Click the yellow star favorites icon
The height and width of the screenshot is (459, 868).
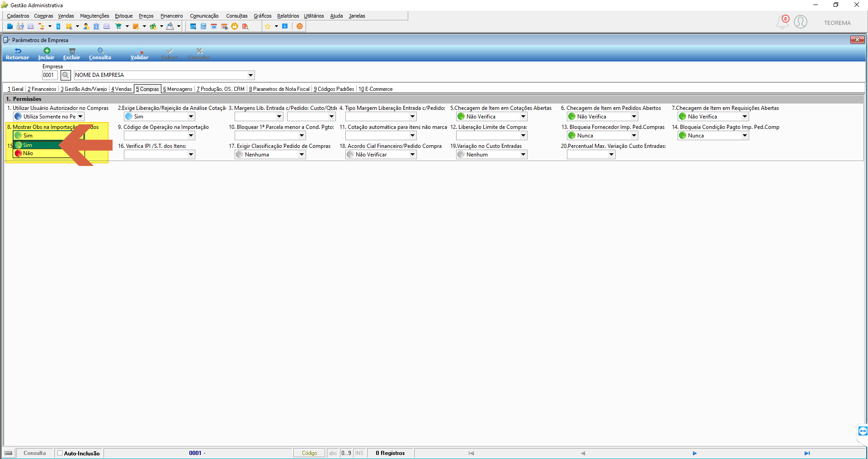click(268, 26)
